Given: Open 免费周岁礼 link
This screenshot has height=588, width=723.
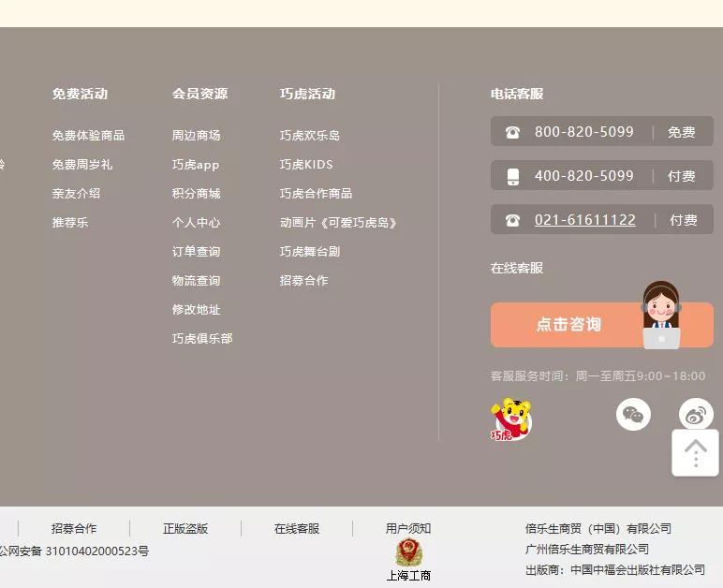Looking at the screenshot, I should (82, 165).
